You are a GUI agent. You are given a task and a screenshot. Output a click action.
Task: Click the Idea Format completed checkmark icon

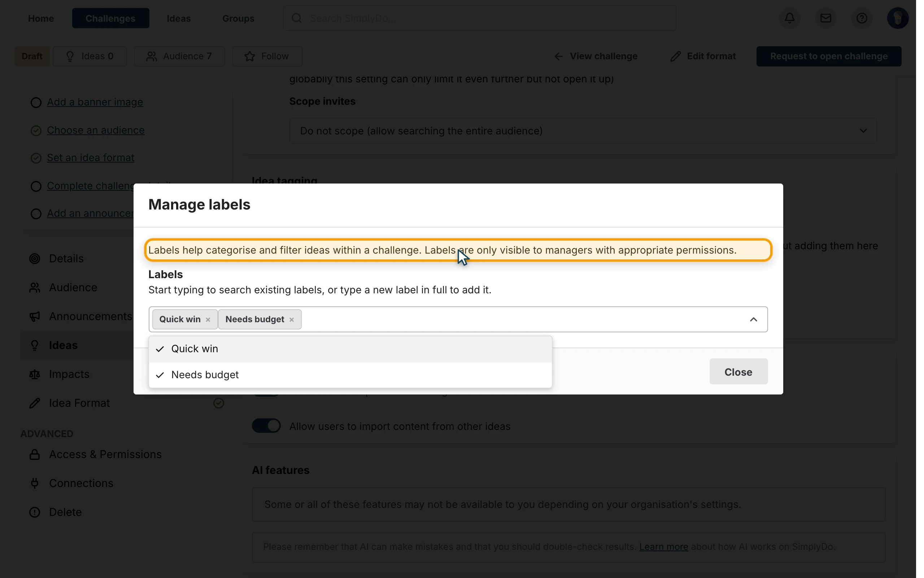(x=218, y=403)
